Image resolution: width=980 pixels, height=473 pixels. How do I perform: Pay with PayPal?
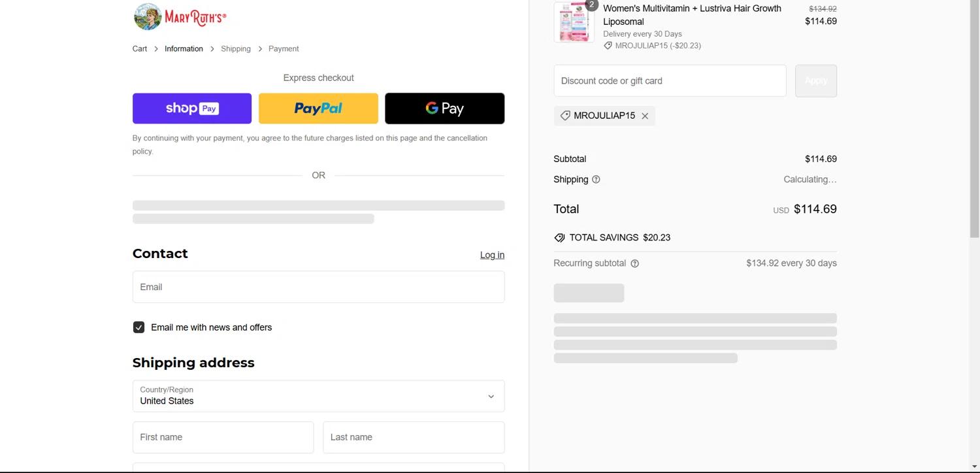318,108
